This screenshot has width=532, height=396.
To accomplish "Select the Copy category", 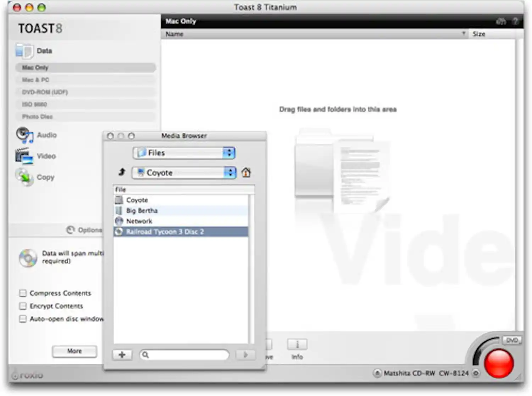I will pos(45,177).
